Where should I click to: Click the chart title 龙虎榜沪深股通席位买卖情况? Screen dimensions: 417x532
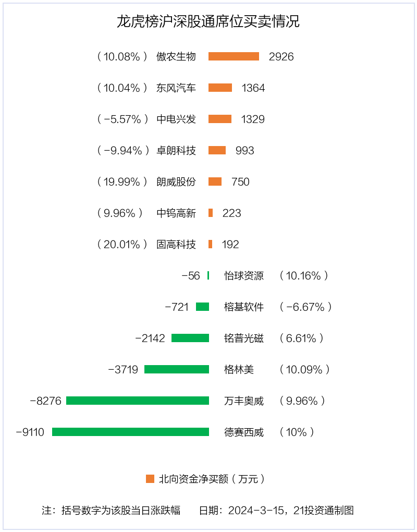(208, 21)
